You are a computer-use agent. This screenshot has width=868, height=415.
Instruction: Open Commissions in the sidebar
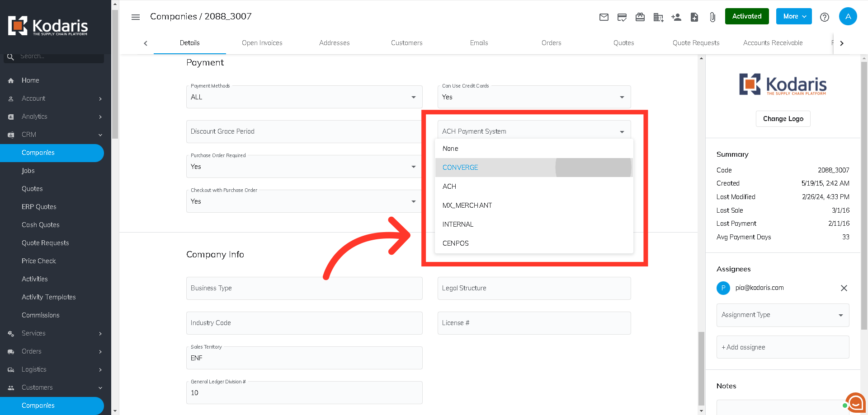pos(41,315)
